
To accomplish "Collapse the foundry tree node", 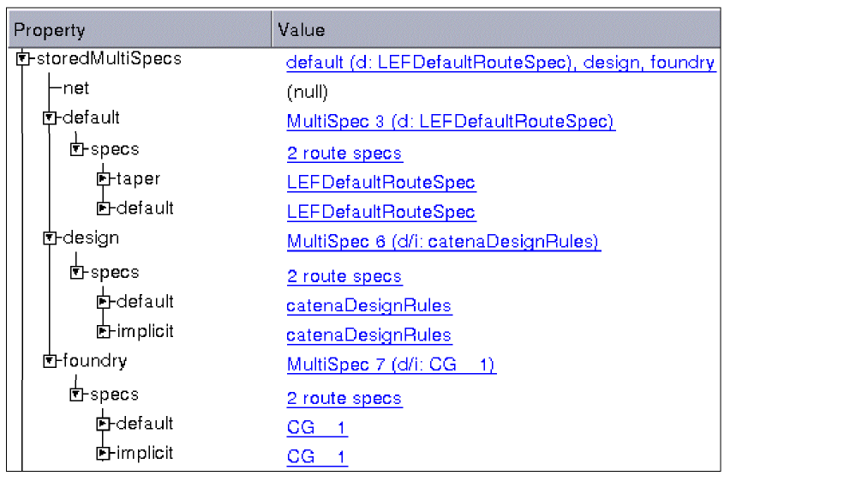I will click(50, 361).
